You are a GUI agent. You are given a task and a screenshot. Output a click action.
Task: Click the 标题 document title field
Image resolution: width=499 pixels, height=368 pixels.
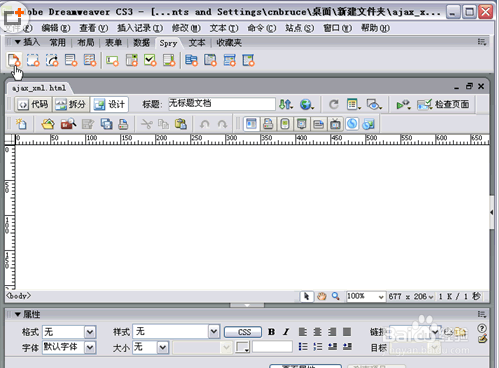[222, 104]
